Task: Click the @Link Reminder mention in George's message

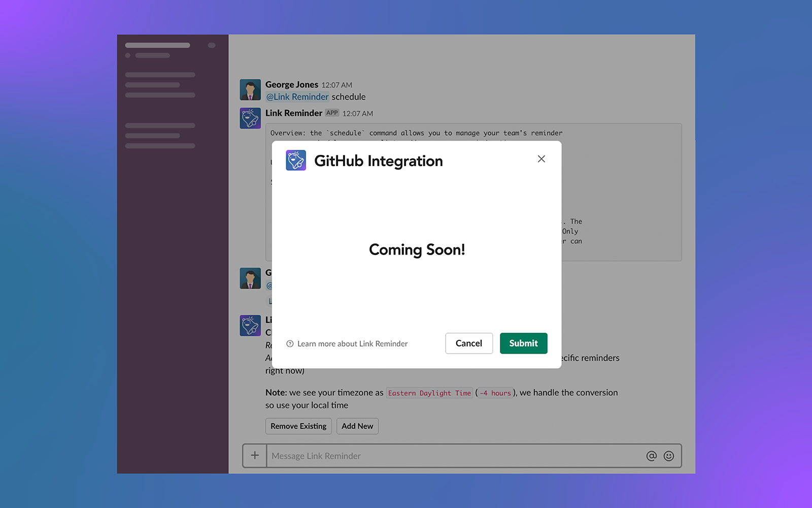Action: coord(297,97)
